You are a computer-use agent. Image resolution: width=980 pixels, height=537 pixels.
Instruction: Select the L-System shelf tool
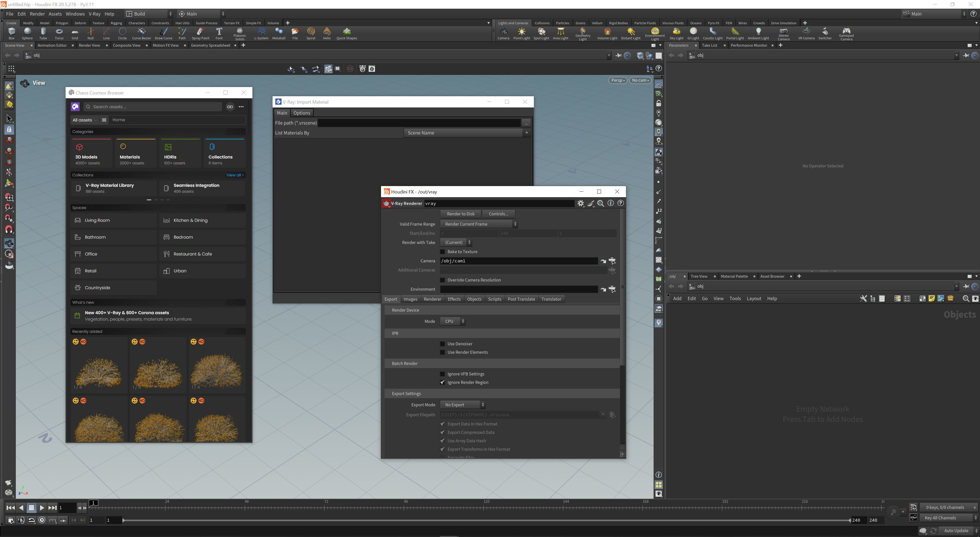pyautogui.click(x=261, y=33)
